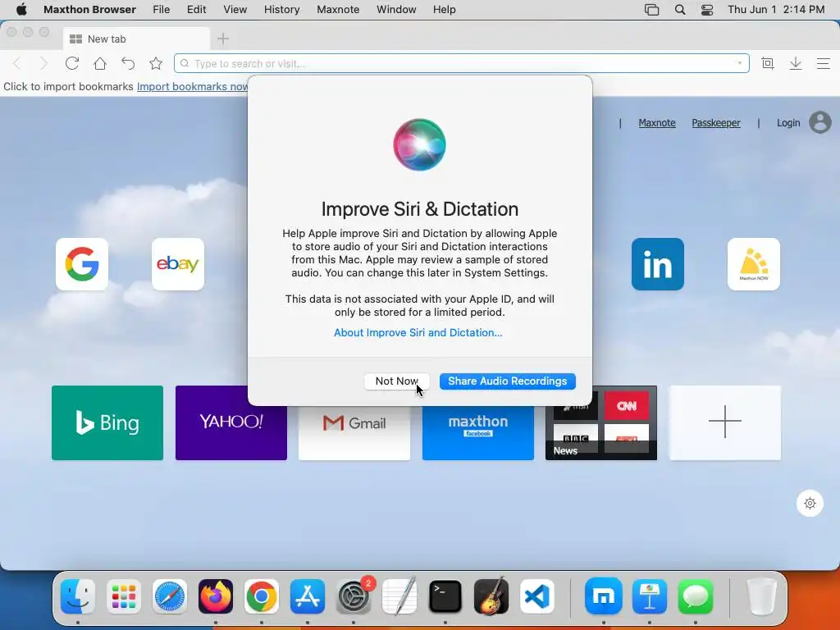Open Terminal from the Dock

tap(445, 596)
